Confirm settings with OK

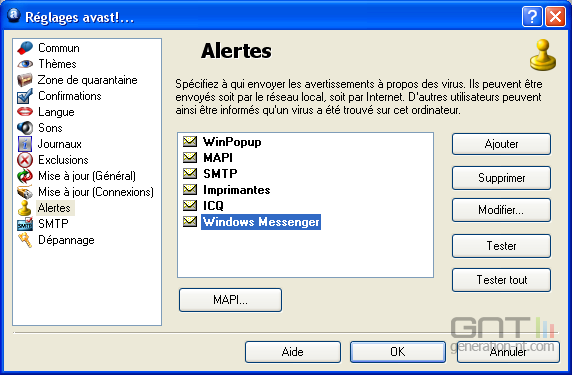point(398,352)
